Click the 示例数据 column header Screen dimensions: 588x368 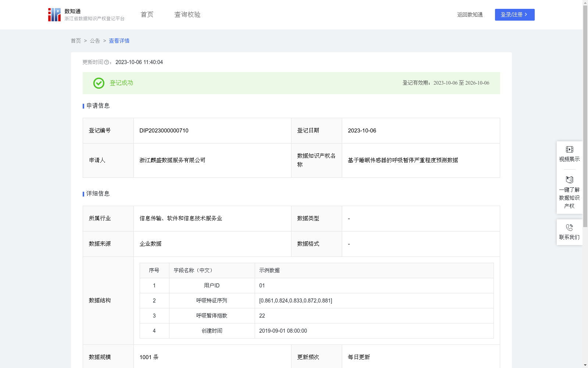coord(269,270)
